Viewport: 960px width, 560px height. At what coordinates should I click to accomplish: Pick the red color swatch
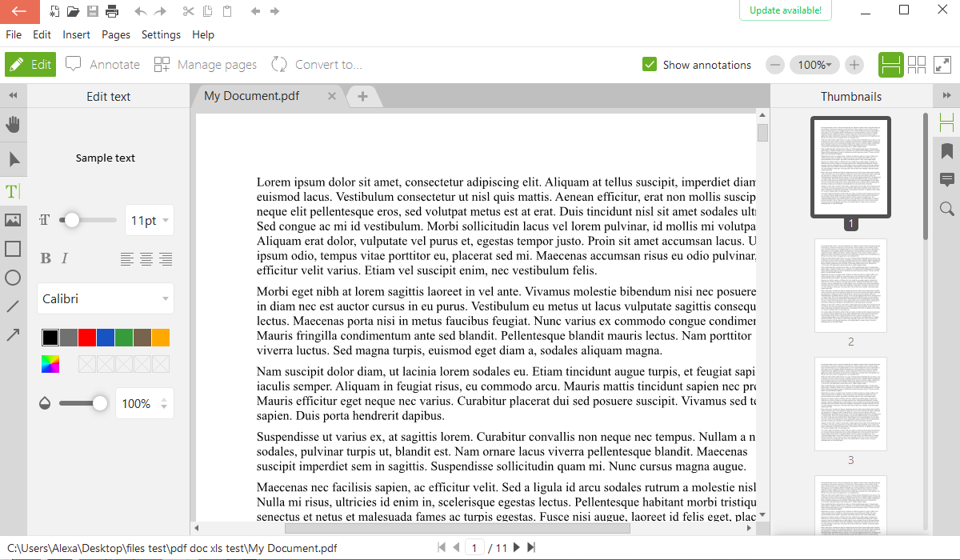click(87, 338)
